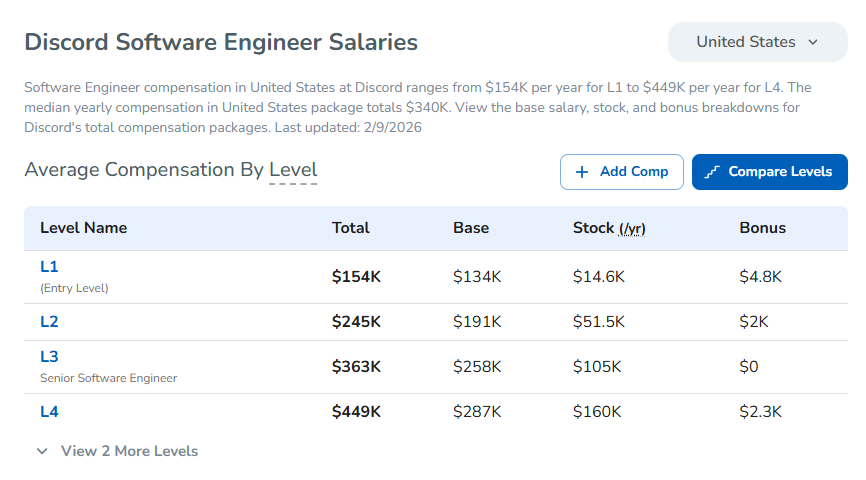This screenshot has width=866, height=480.
Task: Click the Total column header
Action: coord(350,228)
